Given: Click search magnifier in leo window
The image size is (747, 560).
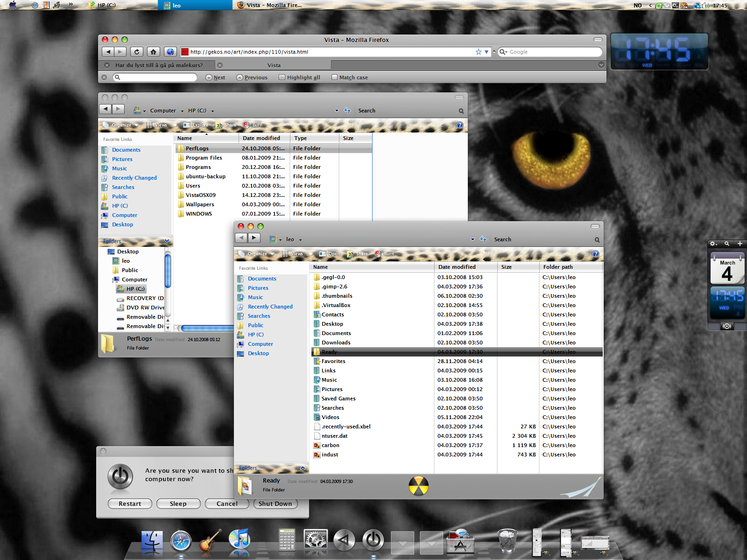Looking at the screenshot, I should click(597, 239).
